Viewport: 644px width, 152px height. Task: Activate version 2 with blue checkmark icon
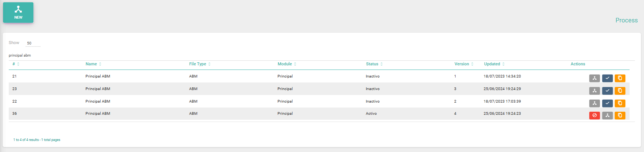click(608, 103)
